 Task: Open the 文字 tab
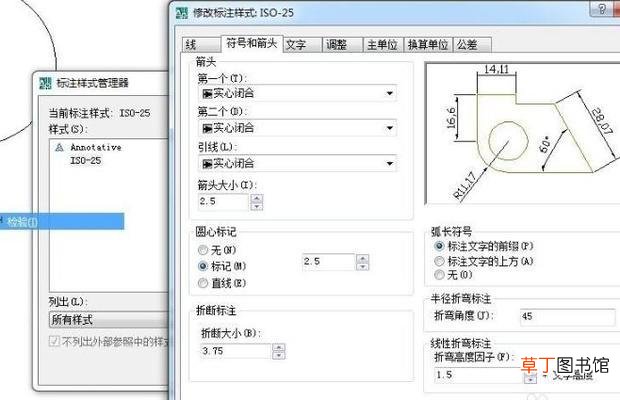click(x=302, y=45)
